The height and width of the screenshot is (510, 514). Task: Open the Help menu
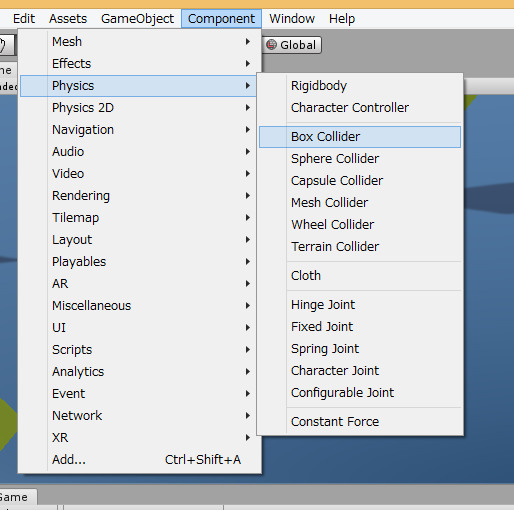tap(342, 19)
